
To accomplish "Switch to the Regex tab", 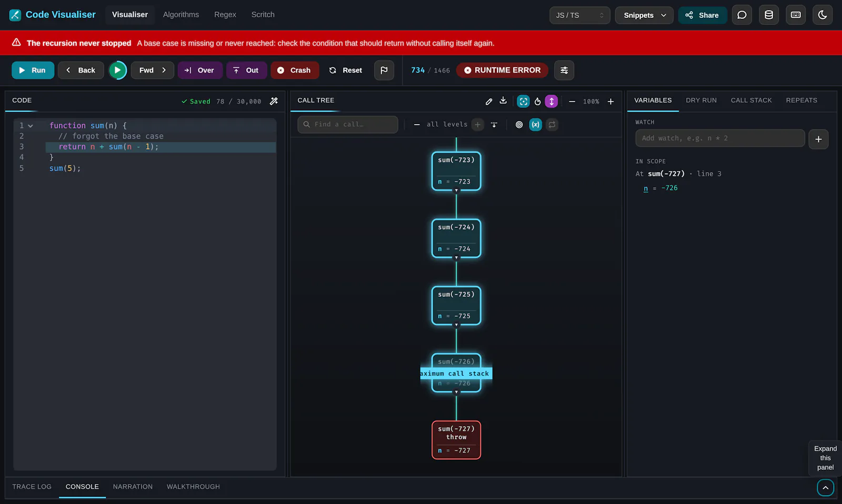I will click(225, 15).
